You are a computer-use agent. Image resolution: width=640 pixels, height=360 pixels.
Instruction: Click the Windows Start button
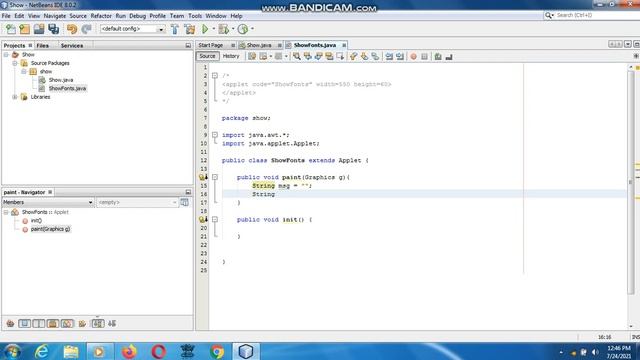[13, 351]
